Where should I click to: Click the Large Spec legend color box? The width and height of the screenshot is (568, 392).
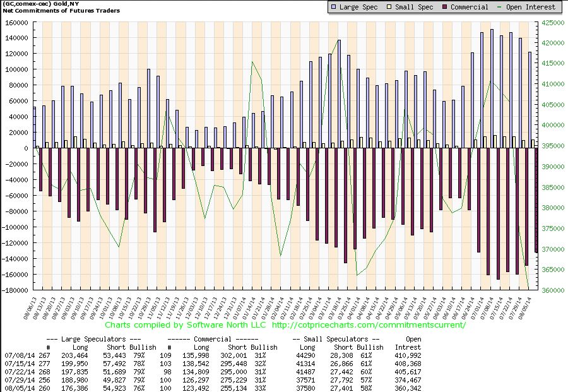tap(333, 7)
